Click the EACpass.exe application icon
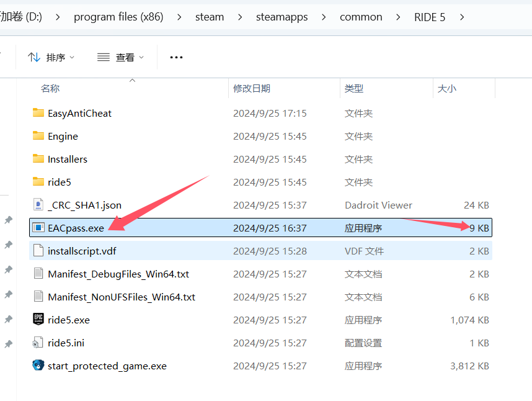The width and height of the screenshot is (532, 401). [x=38, y=227]
